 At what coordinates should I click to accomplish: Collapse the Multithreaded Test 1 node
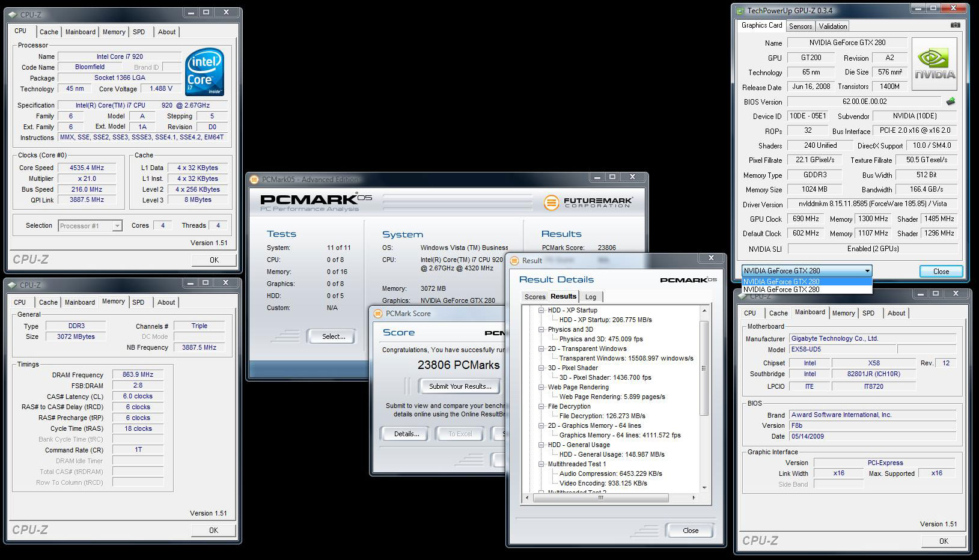(x=541, y=464)
